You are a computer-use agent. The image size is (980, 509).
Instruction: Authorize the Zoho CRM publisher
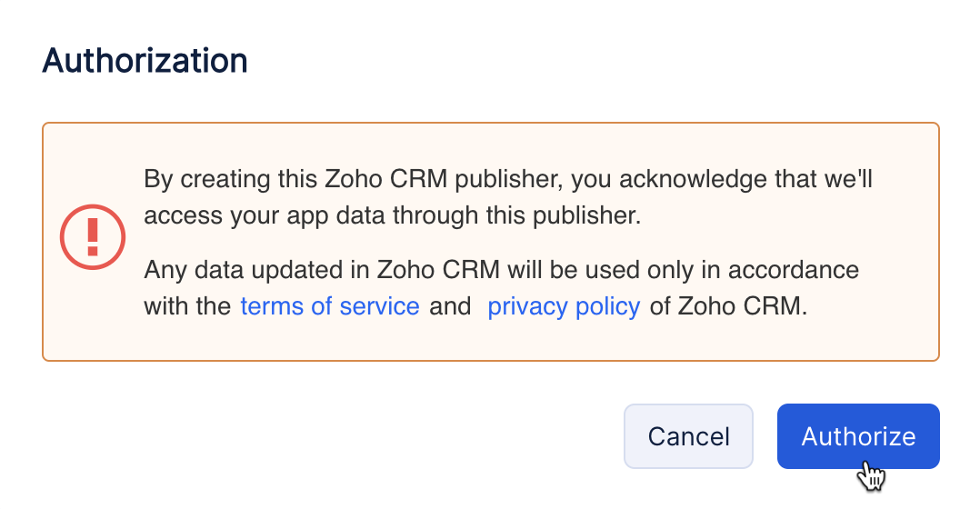pos(857,436)
